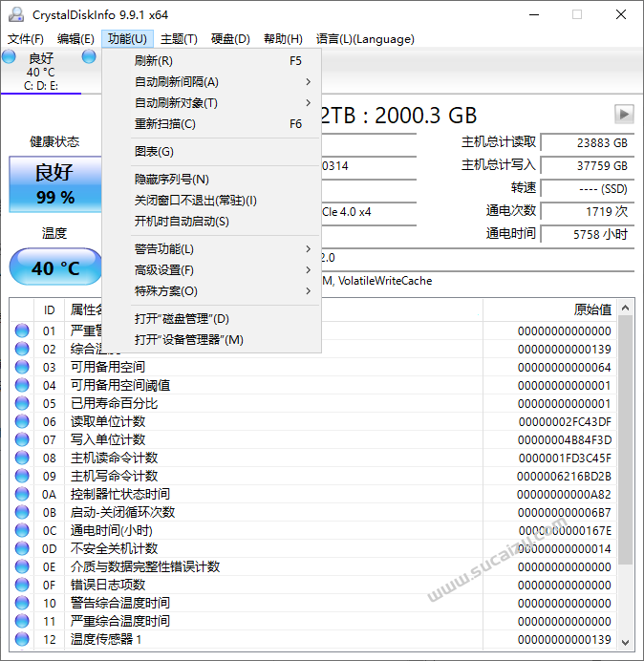Viewport: 644px width, 661px height.
Task: Click the status orb for attribute 0A
Action: pos(22,494)
